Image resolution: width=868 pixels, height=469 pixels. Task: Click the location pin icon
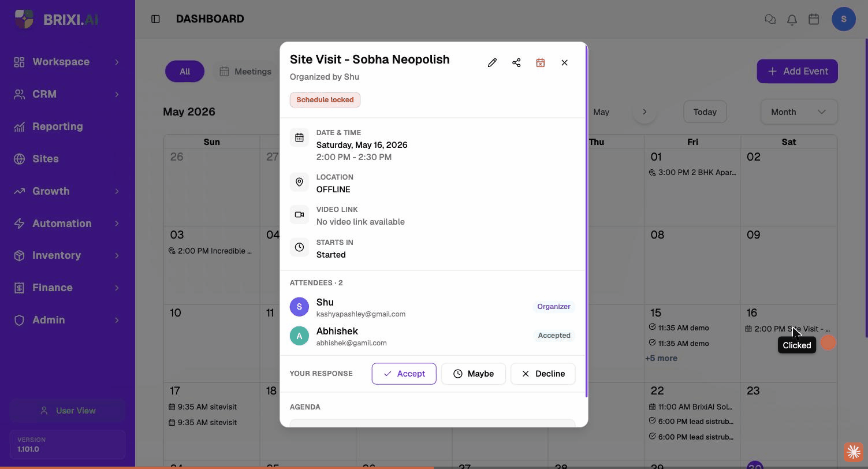pyautogui.click(x=299, y=182)
